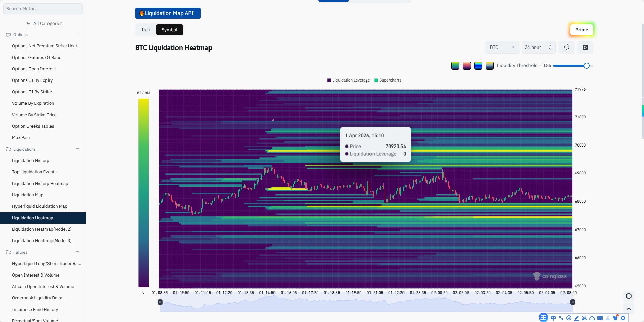Open the BTC symbol dropdown

[502, 47]
